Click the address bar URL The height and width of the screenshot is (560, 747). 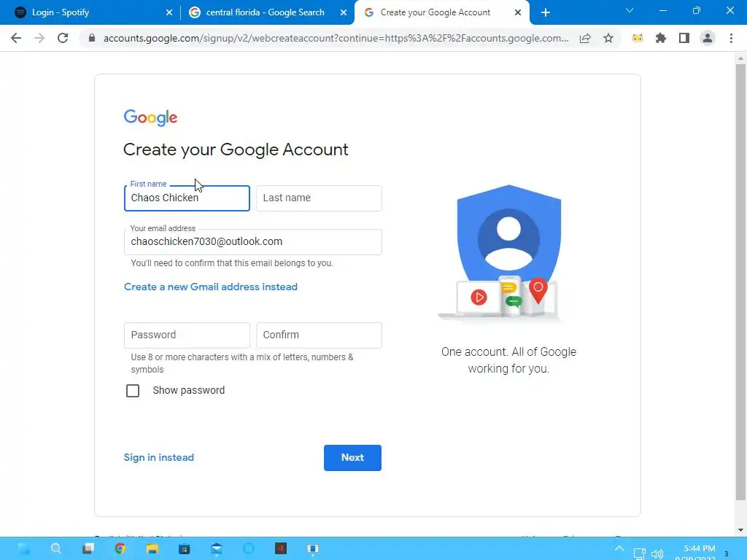tap(336, 38)
